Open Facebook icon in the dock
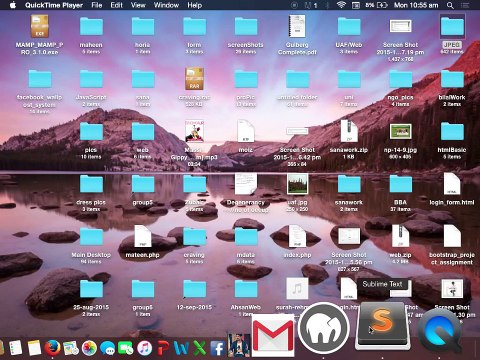The height and width of the screenshot is (360, 480). 218,349
